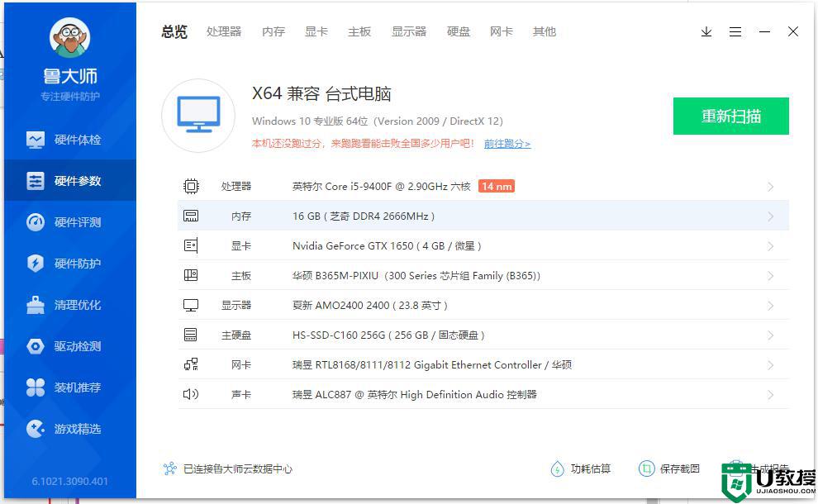Expand the 处理器 row chevron
The image size is (818, 504).
770,187
